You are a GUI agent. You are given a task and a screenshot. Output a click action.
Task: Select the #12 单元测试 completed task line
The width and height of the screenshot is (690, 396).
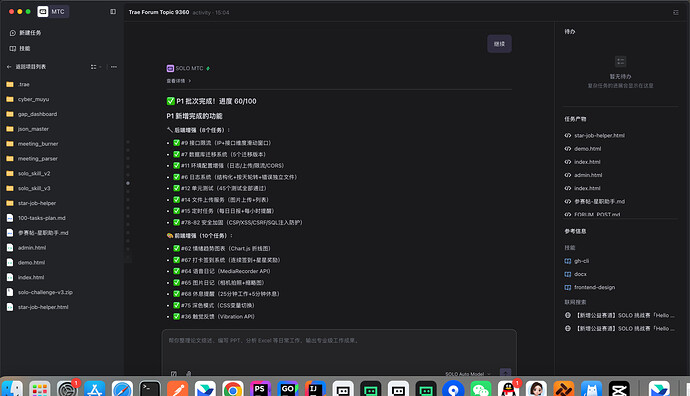coord(220,188)
